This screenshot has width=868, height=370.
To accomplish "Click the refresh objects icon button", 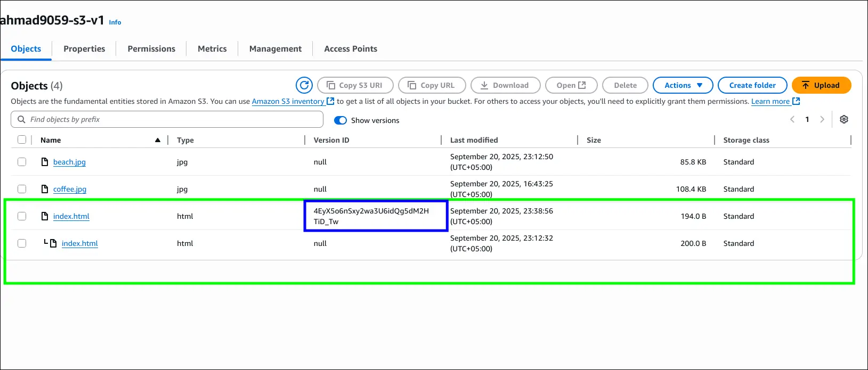I will point(304,85).
